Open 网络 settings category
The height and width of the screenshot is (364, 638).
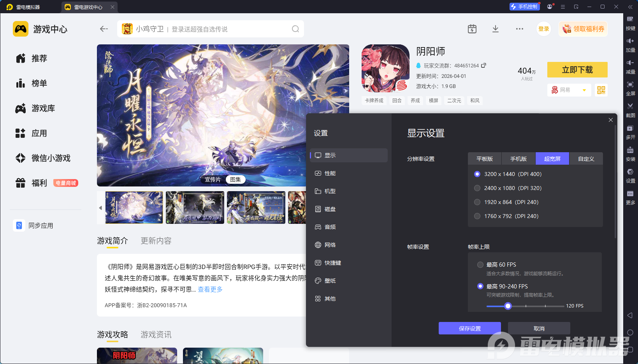(x=349, y=245)
